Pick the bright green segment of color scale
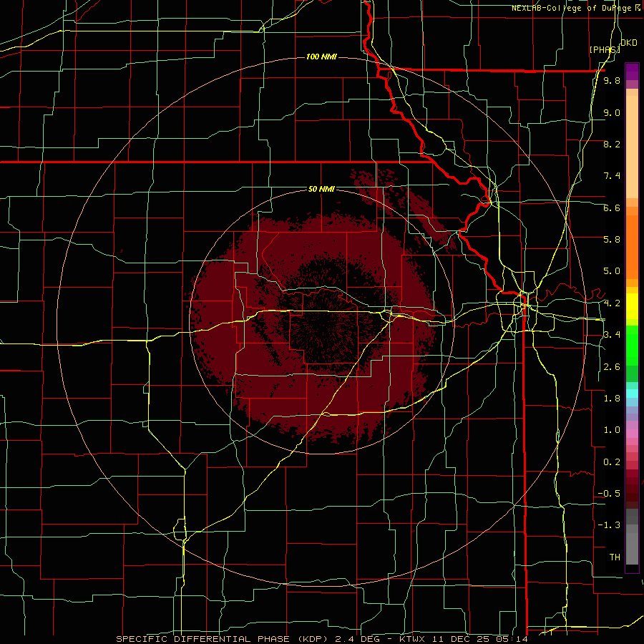 pos(632,345)
